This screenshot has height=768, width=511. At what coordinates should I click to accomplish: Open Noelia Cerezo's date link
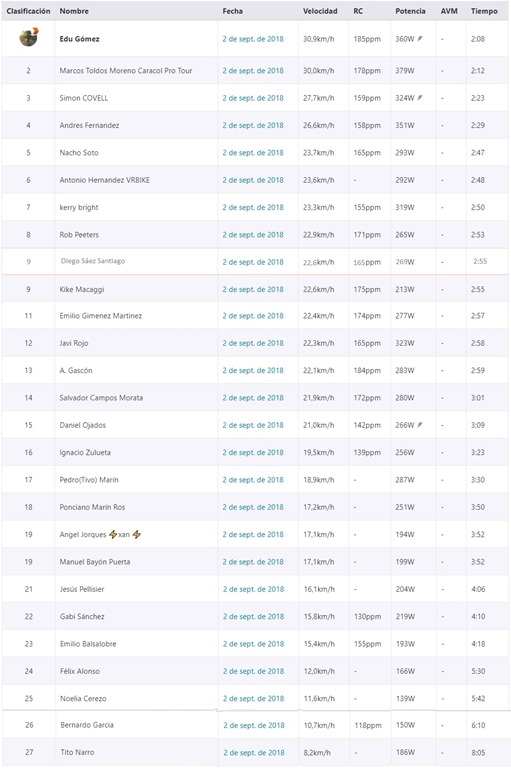253,698
